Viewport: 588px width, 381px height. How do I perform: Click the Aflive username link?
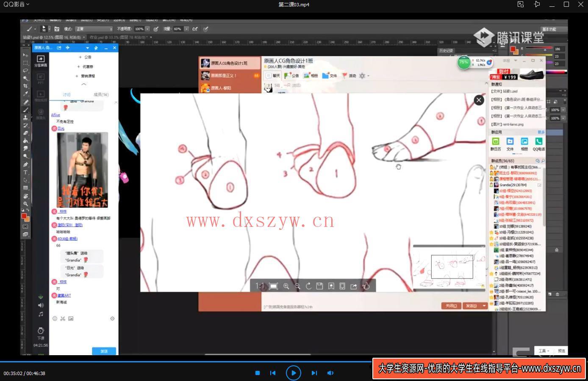coord(55,115)
